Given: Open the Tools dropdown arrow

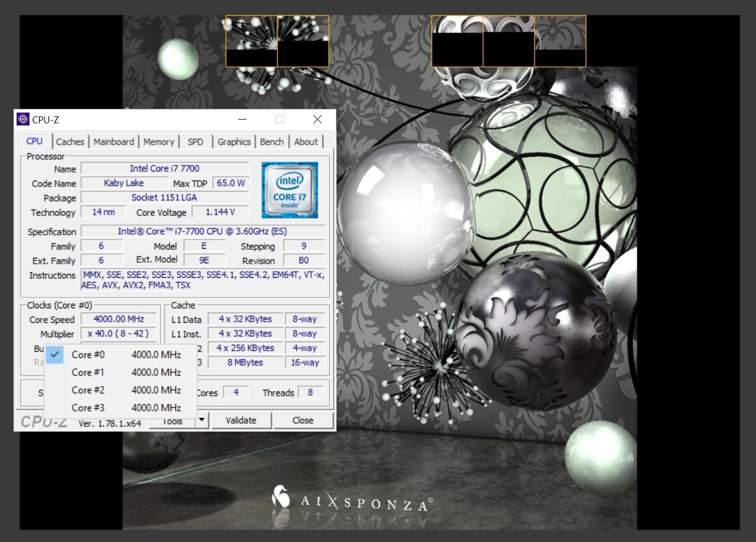Looking at the screenshot, I should point(202,420).
